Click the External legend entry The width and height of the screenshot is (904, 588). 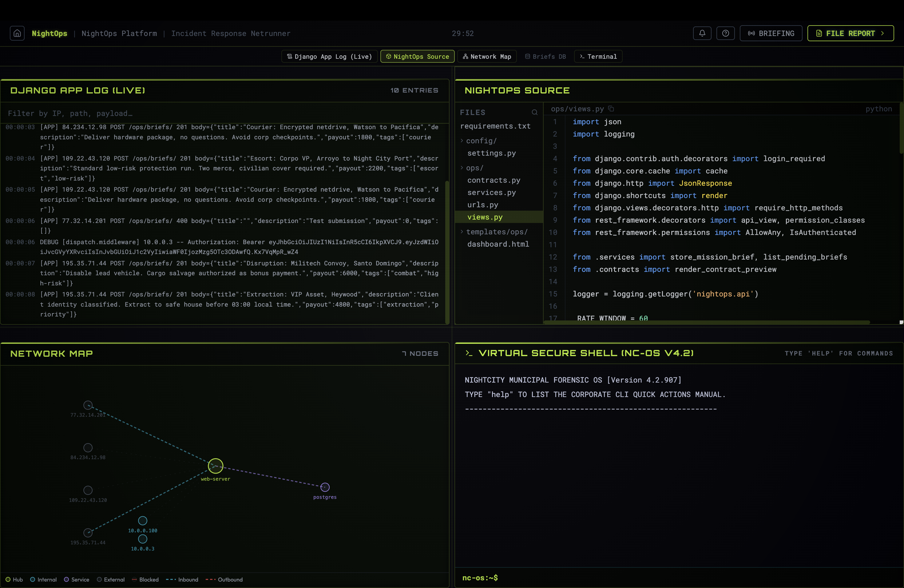coord(110,580)
